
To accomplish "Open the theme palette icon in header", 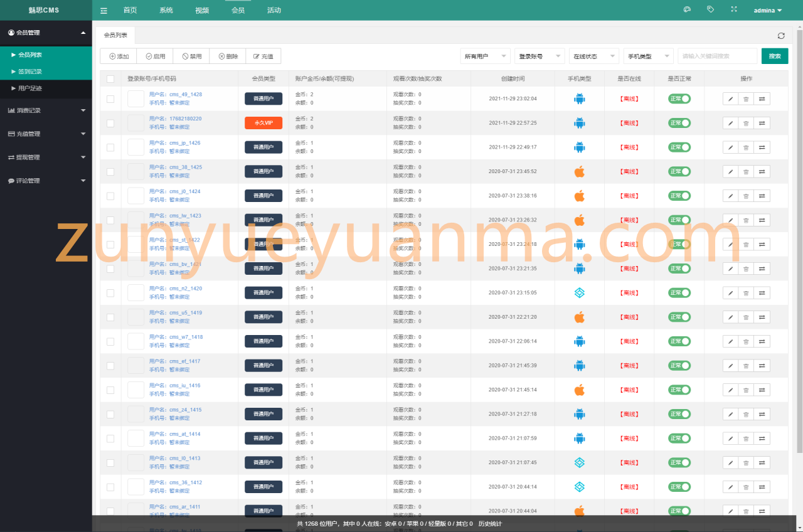I will (x=687, y=9).
